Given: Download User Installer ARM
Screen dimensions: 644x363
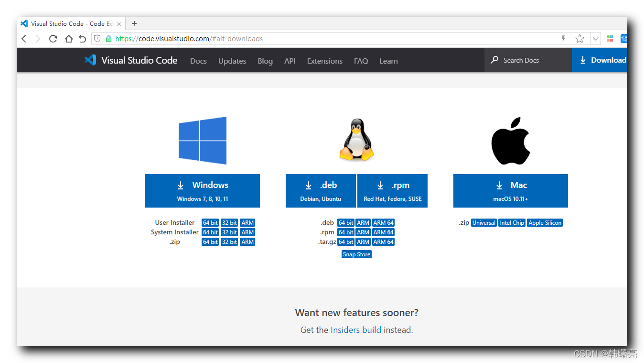Looking at the screenshot, I should [x=247, y=223].
